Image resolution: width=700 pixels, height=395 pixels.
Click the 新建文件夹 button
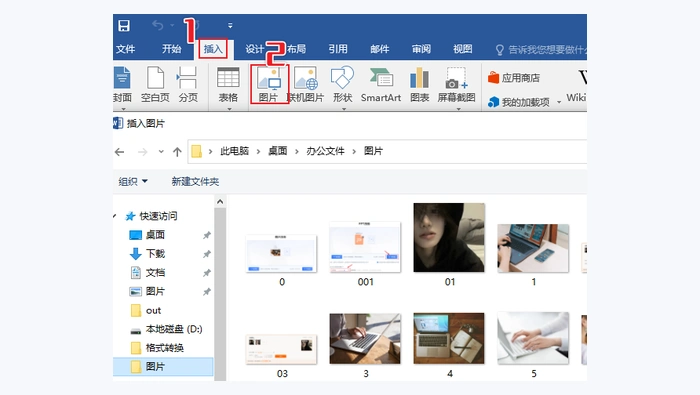[x=195, y=182]
